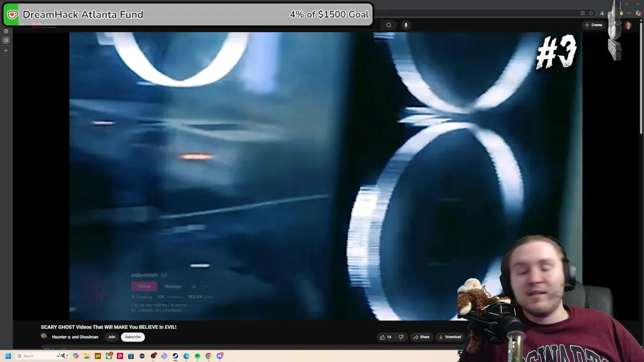The height and width of the screenshot is (362, 644).
Task: Open the YouTube account avatar menu
Action: coord(628,26)
